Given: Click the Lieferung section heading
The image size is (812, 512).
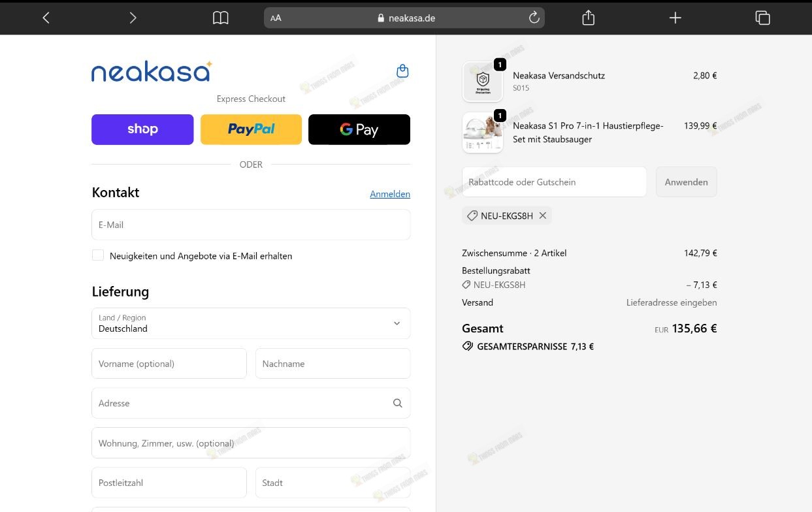Looking at the screenshot, I should coord(120,291).
